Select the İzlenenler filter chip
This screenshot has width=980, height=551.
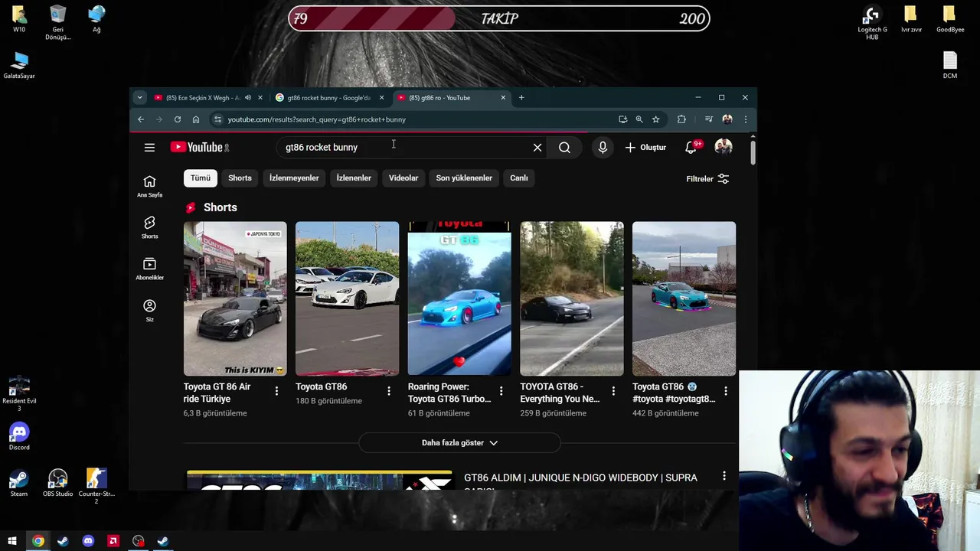point(354,178)
